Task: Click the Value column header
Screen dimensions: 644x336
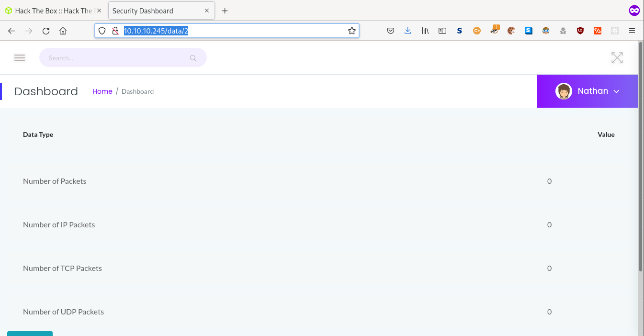Action: (x=606, y=134)
